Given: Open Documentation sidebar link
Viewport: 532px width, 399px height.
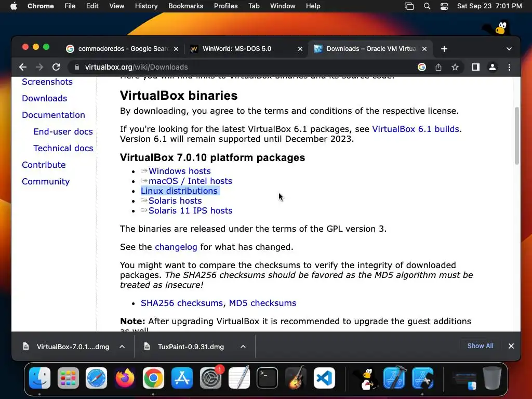Looking at the screenshot, I should pos(54,115).
